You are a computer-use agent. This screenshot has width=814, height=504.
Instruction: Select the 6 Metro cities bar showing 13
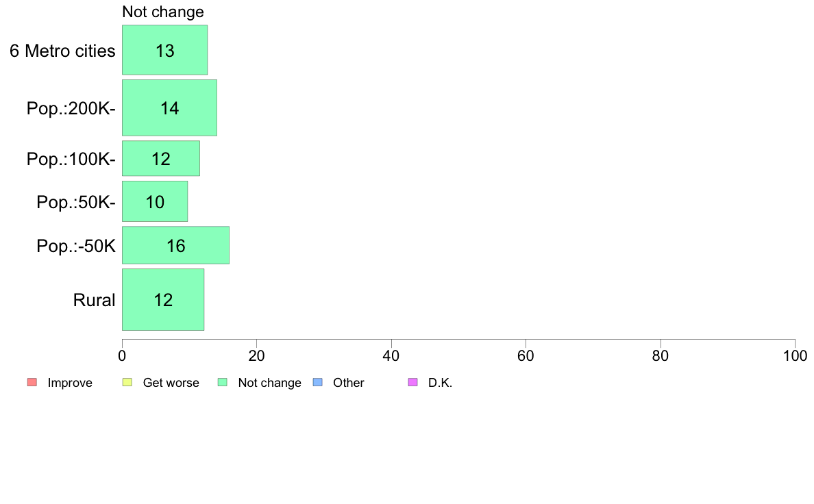pyautogui.click(x=165, y=50)
